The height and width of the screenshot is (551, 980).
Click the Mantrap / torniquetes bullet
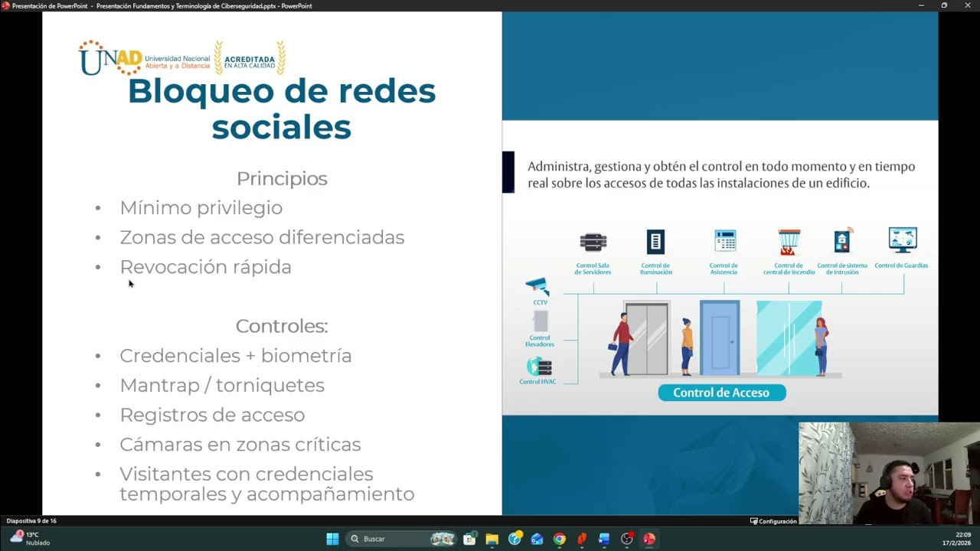click(222, 385)
